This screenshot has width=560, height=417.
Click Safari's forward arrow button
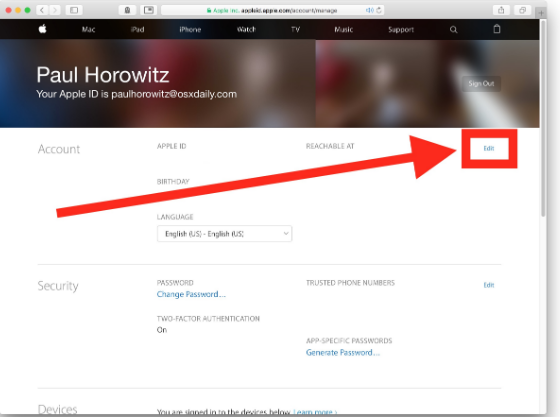pyautogui.click(x=54, y=10)
